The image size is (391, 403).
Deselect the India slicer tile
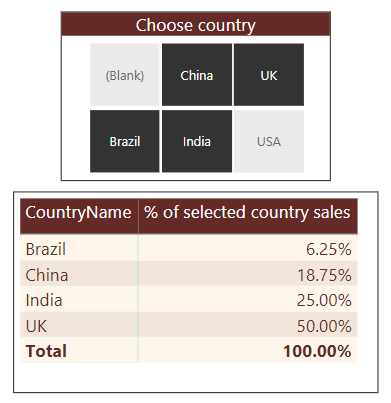tap(197, 141)
